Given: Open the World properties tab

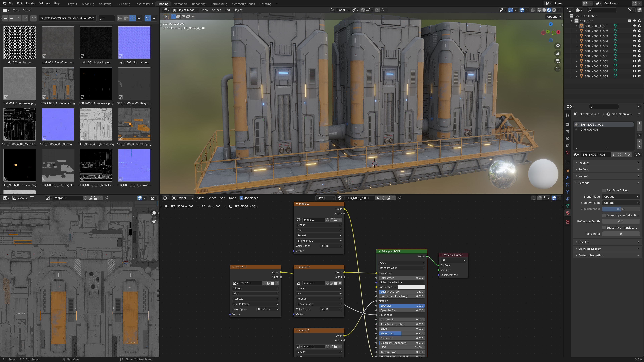Looking at the screenshot, I should (x=568, y=152).
